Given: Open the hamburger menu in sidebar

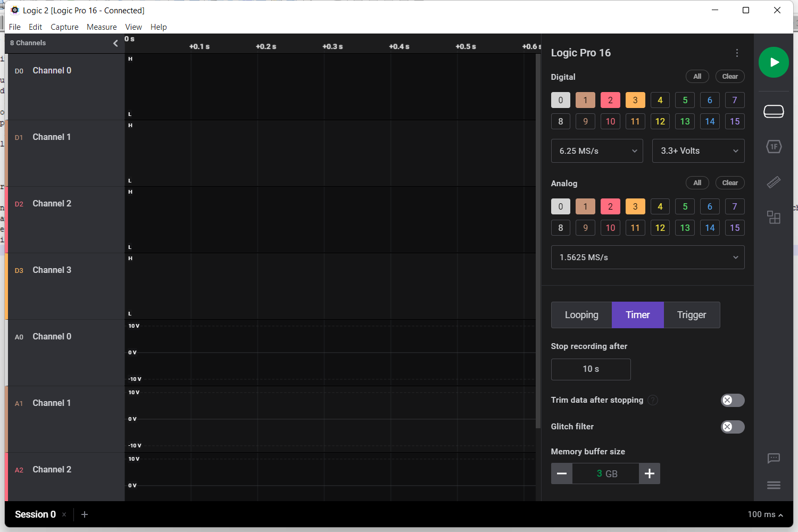Looking at the screenshot, I should (774, 485).
